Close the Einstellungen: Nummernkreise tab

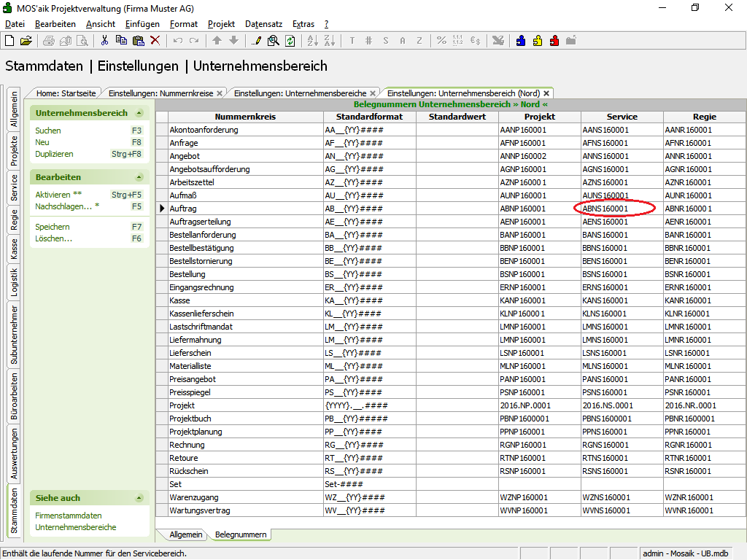tap(220, 93)
